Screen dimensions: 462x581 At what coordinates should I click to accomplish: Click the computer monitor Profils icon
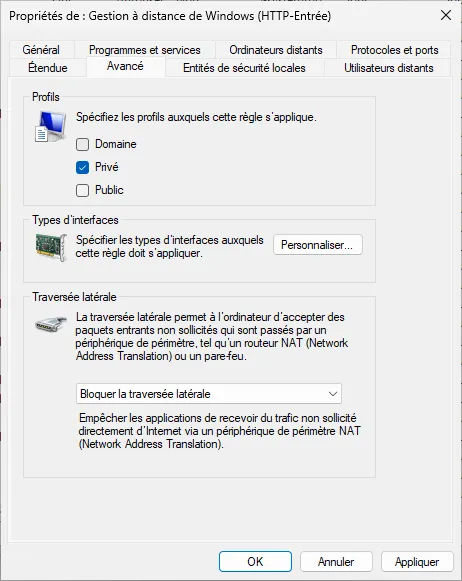click(x=50, y=126)
